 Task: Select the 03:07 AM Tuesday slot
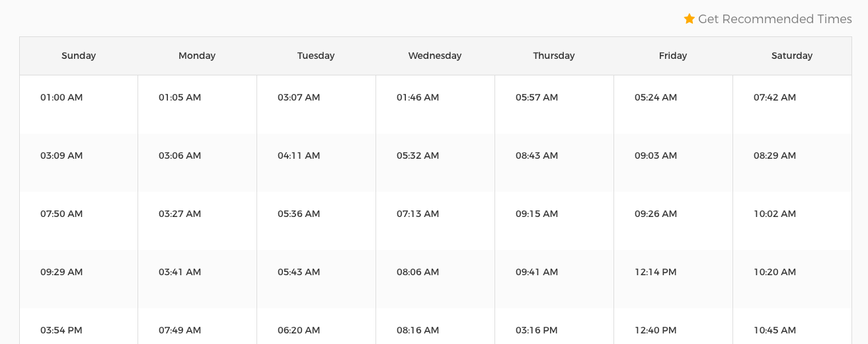[299, 97]
